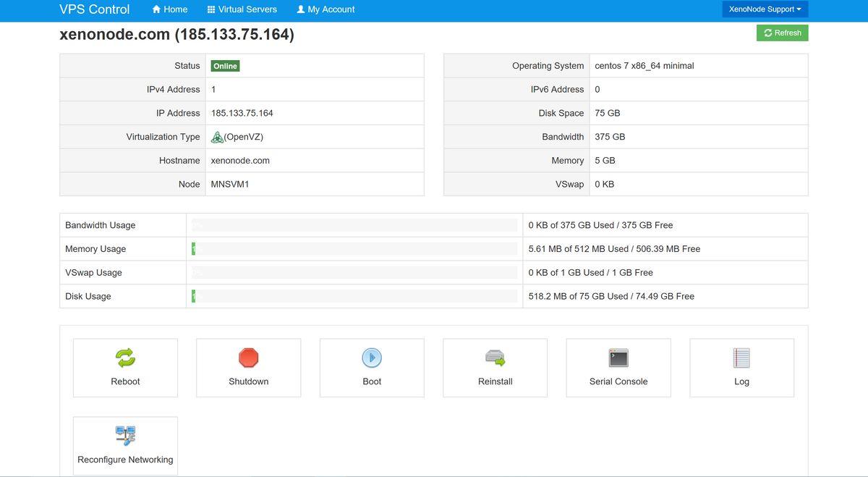Click the xenonode.com page heading
Viewport: 868px width, 477px height.
pyautogui.click(x=176, y=34)
